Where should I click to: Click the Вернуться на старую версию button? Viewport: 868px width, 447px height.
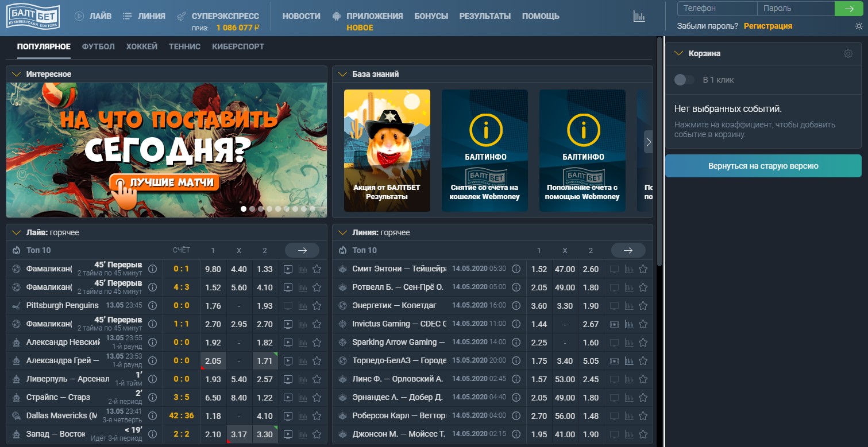click(x=763, y=165)
